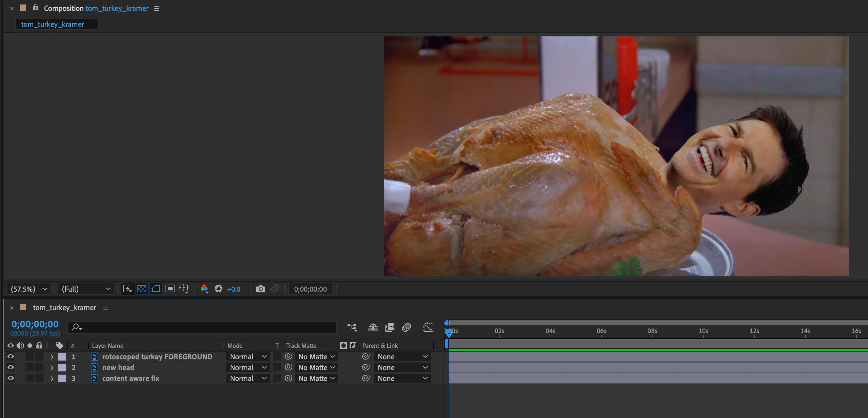Hide the rotoscoped turkey FOREGROUND layer
Screen dimensions: 868x418
pyautogui.click(x=11, y=356)
